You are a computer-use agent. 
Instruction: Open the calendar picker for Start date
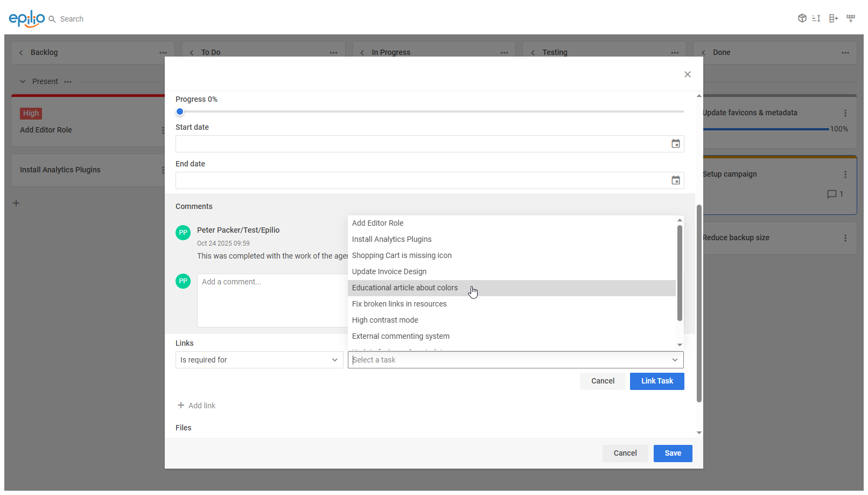pyautogui.click(x=675, y=143)
